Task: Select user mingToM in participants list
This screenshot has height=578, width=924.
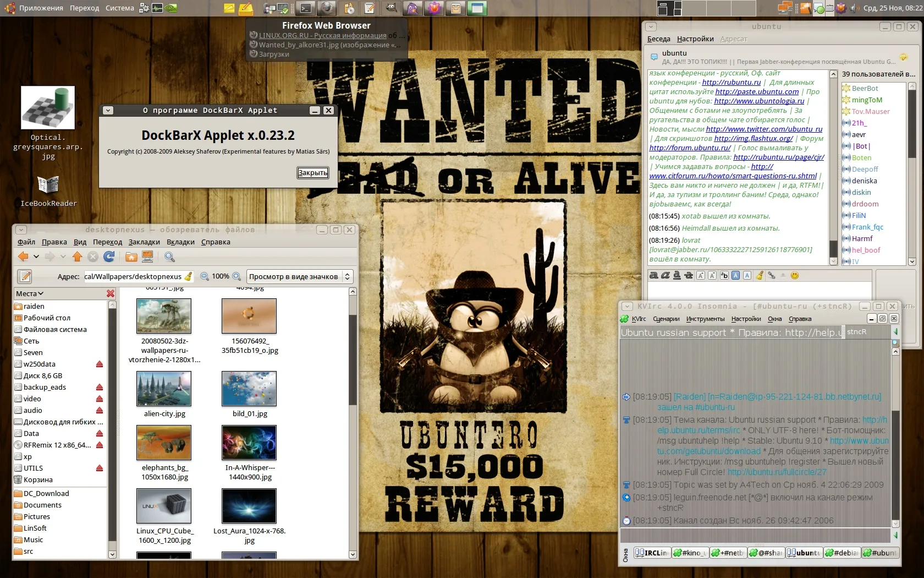Action: [867, 100]
